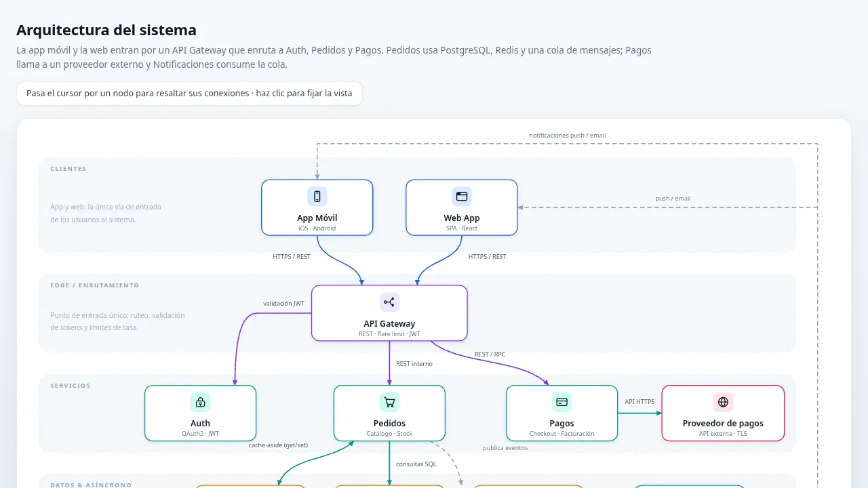The height and width of the screenshot is (488, 868).
Task: Click the 'notificaciones push / email' label
Action: pyautogui.click(x=568, y=136)
